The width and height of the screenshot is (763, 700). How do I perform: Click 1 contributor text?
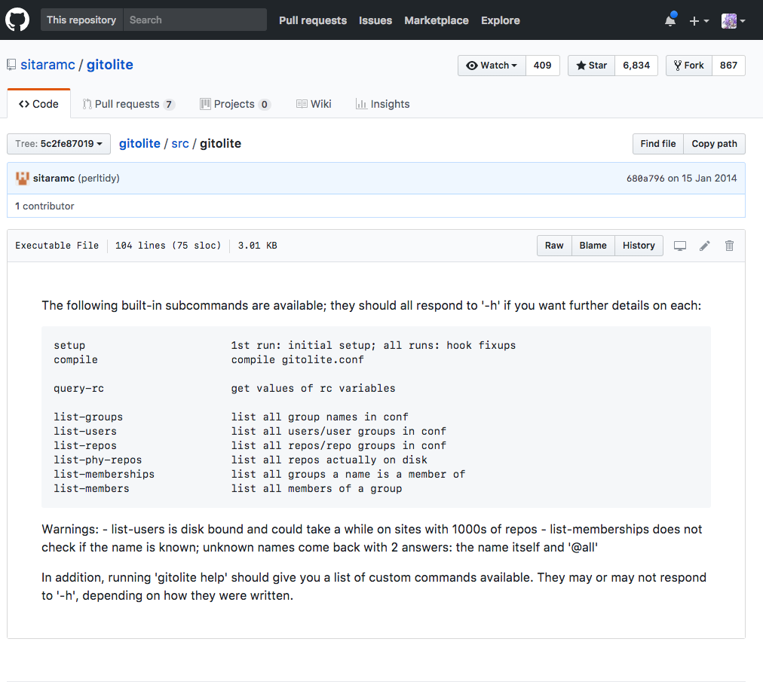pyautogui.click(x=44, y=206)
